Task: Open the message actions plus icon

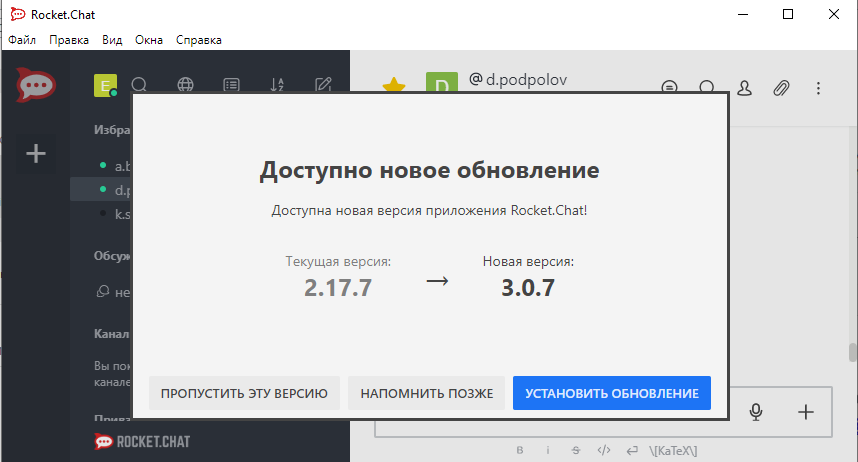Action: tap(805, 412)
